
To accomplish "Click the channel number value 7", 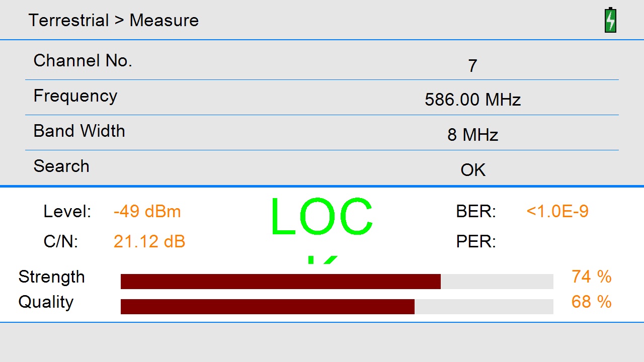I will coord(472,66).
